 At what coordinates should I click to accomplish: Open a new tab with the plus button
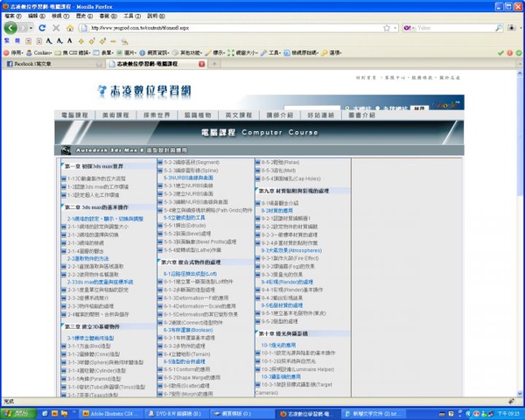tap(214, 64)
